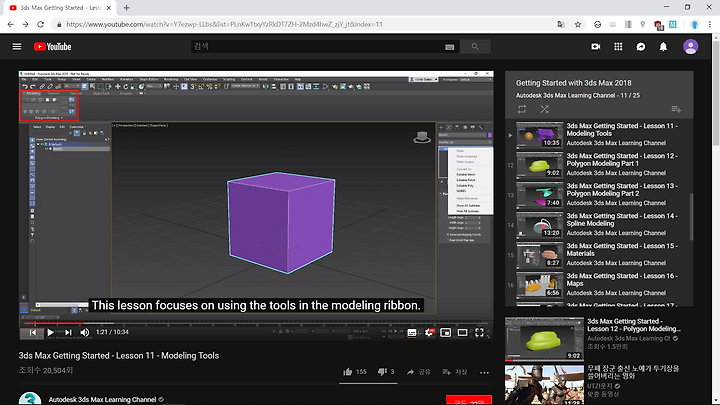Open Getting Started with 3ds Max 2018 playlist
Image resolution: width=720 pixels, height=405 pixels.
[574, 83]
